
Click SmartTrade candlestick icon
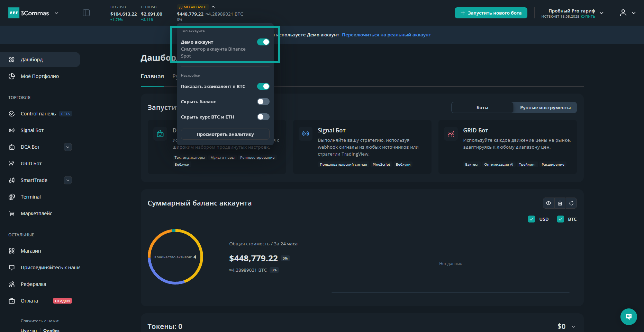click(x=12, y=180)
